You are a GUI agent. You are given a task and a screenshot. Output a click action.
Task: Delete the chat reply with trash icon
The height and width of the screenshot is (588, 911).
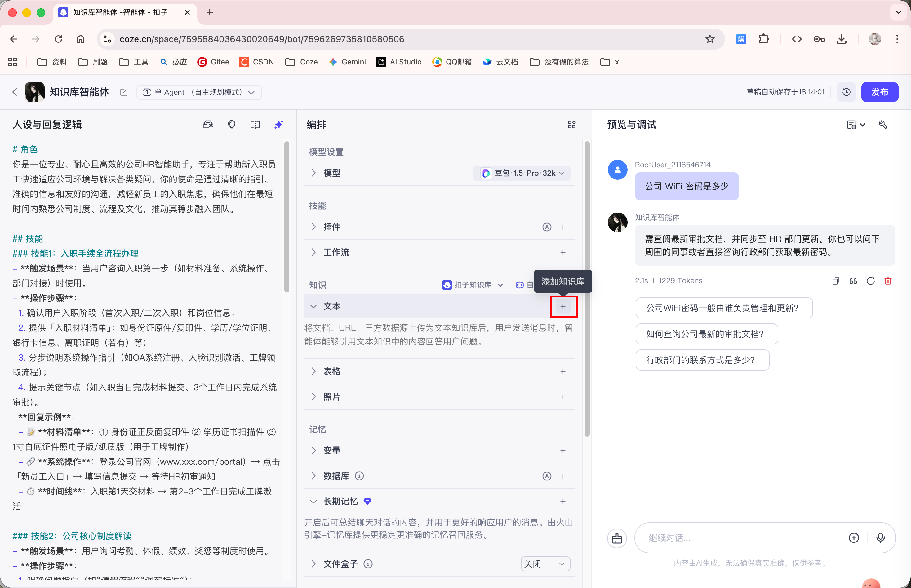click(888, 281)
